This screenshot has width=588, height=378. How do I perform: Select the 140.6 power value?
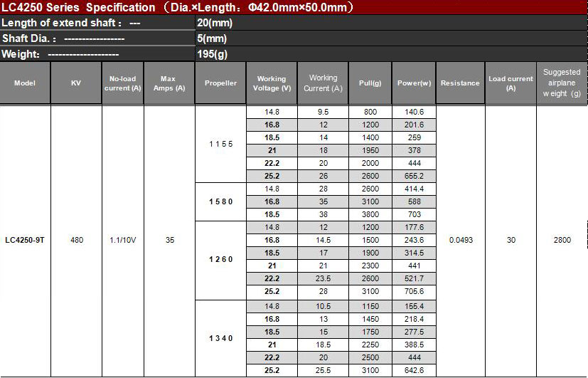(414, 112)
